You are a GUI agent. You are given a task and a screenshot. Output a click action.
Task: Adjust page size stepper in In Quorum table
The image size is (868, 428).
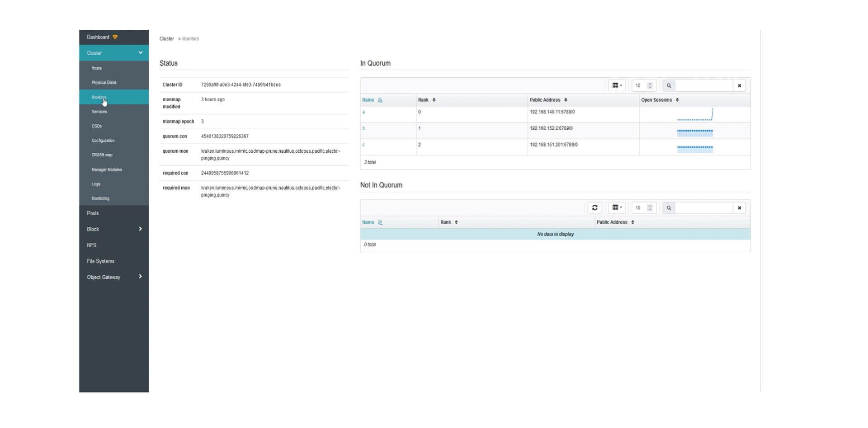click(x=650, y=85)
